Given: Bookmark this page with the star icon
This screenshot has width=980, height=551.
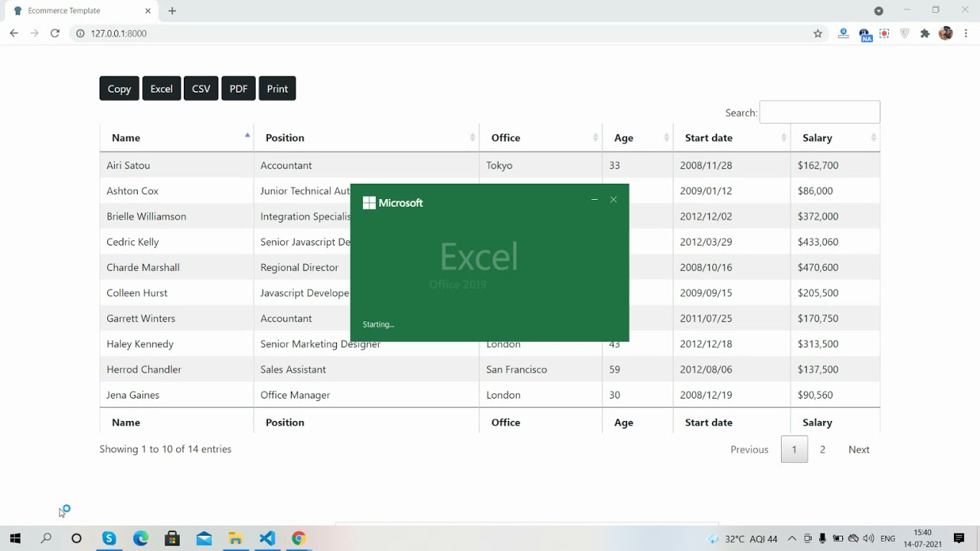Looking at the screenshot, I should point(818,34).
